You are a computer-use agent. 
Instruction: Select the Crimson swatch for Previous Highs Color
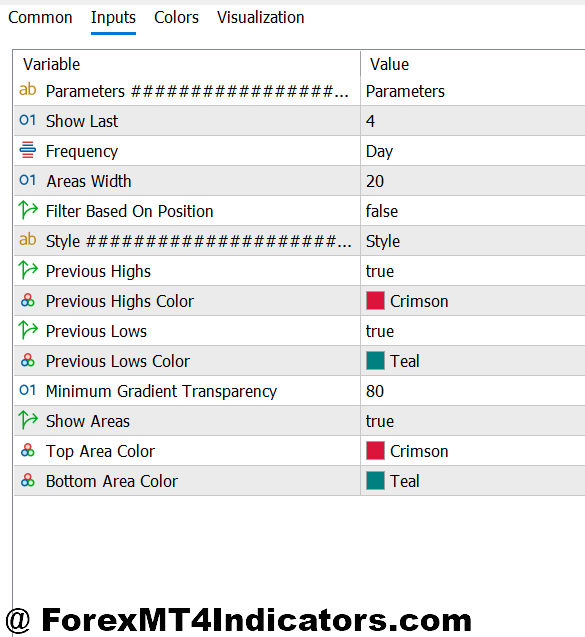[375, 301]
